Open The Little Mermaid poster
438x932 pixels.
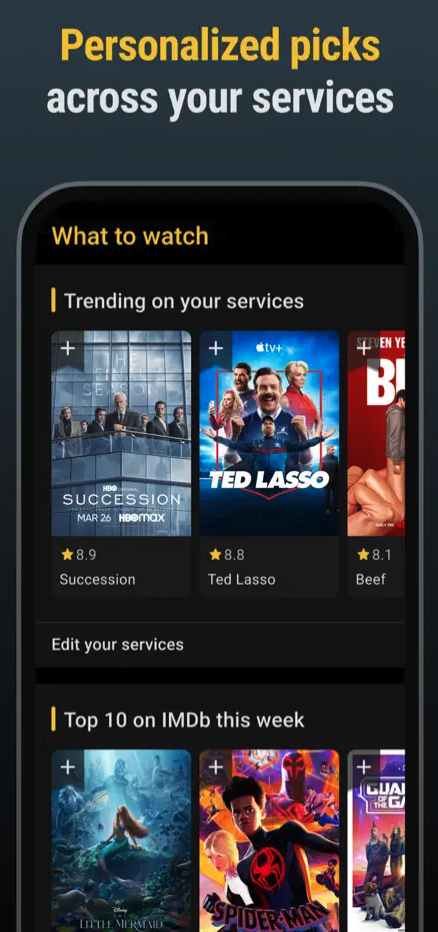pyautogui.click(x=121, y=840)
